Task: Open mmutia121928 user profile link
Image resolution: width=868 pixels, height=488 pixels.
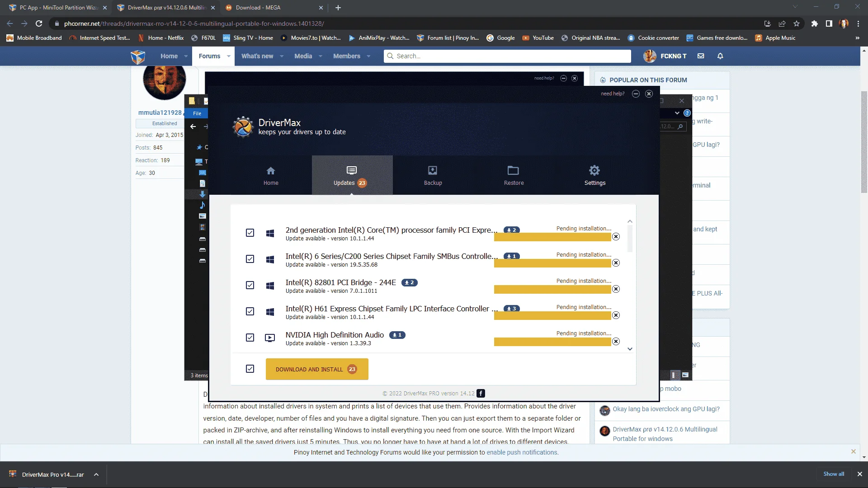Action: pyautogui.click(x=160, y=113)
